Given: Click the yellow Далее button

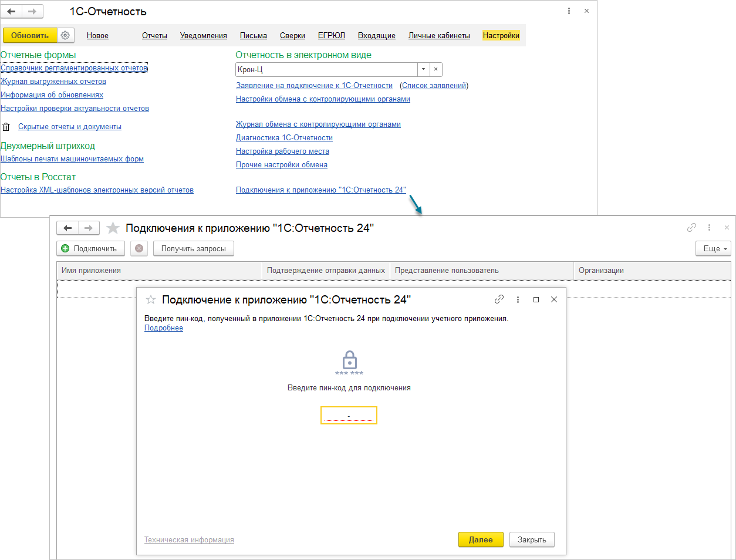Looking at the screenshot, I should pyautogui.click(x=481, y=539).
